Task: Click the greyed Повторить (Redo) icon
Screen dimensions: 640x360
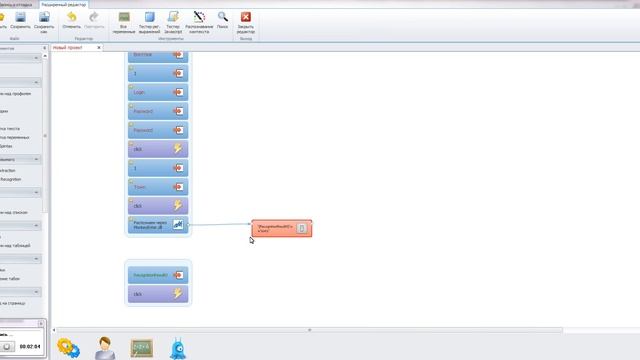Action: tap(94, 17)
